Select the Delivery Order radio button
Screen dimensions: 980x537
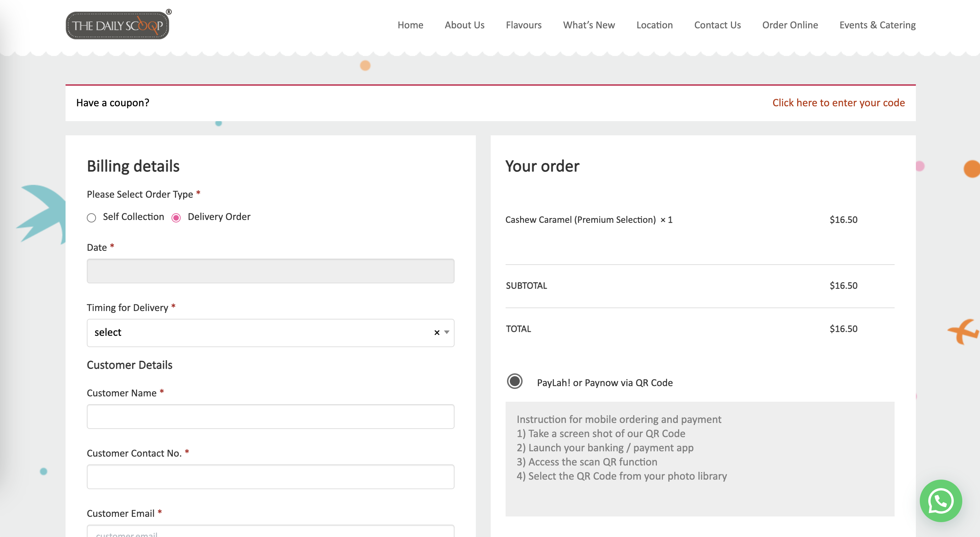tap(176, 217)
